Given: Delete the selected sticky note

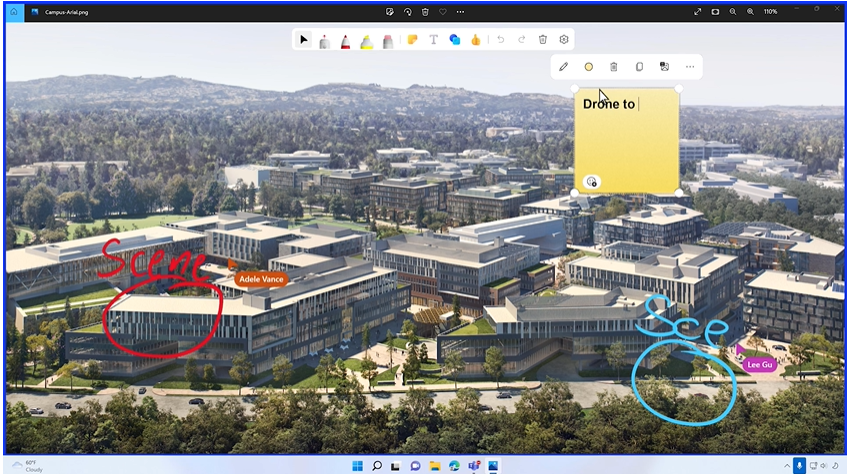Looking at the screenshot, I should point(614,67).
